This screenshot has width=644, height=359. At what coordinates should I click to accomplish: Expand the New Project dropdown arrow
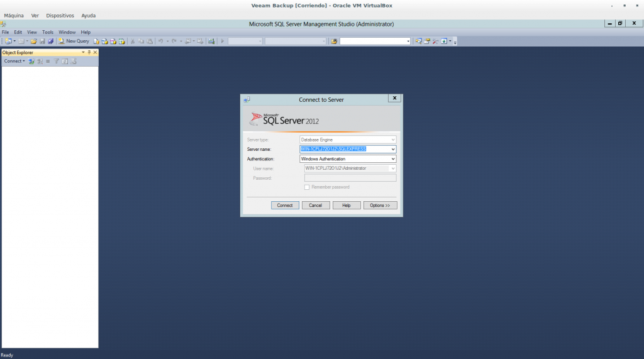(x=14, y=41)
